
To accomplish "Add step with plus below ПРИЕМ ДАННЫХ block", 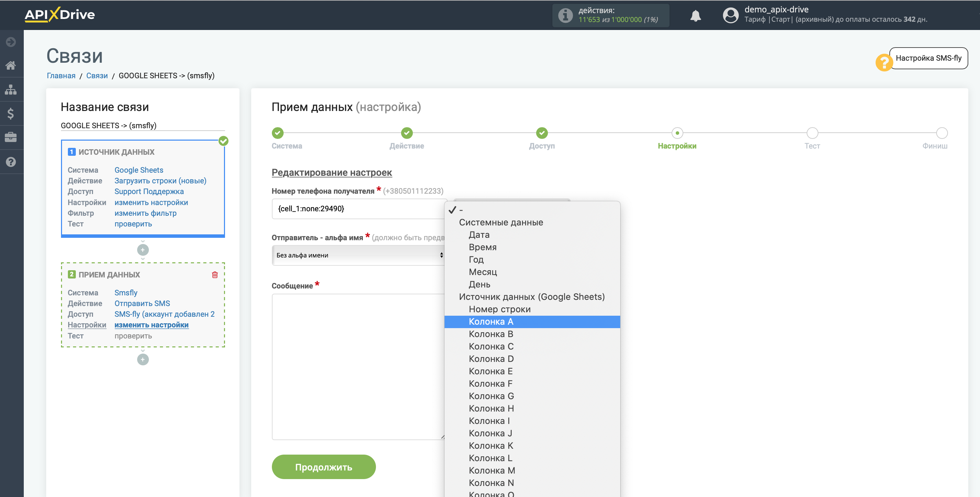I will (143, 359).
